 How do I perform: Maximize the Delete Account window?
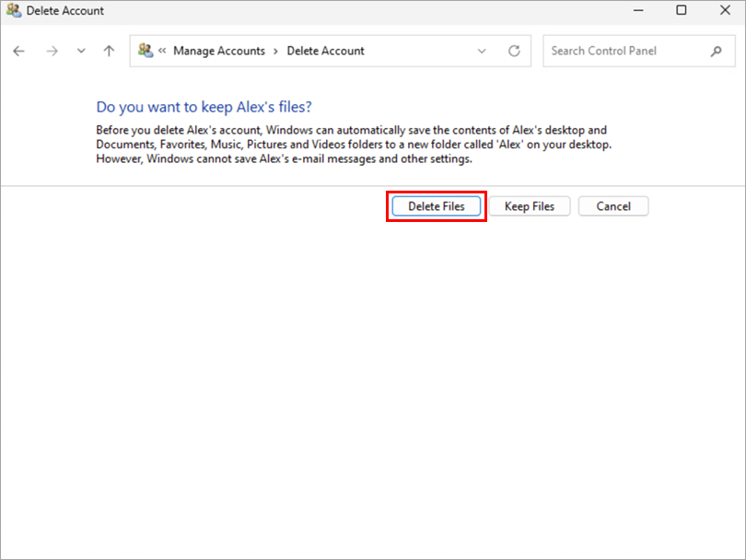pos(681,11)
